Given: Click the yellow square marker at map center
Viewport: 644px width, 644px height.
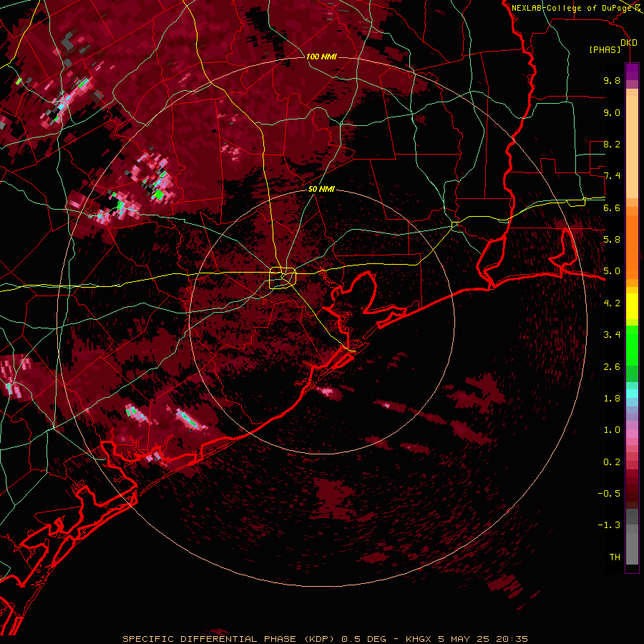Looking at the screenshot, I should point(283,278).
